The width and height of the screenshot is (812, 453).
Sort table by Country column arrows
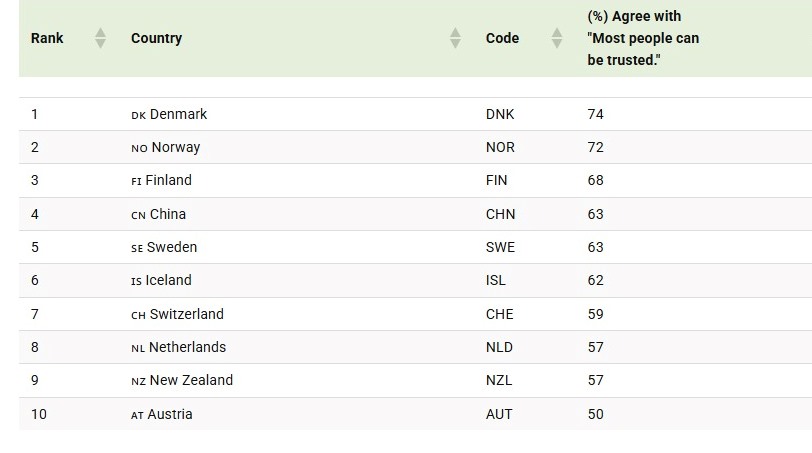point(455,38)
